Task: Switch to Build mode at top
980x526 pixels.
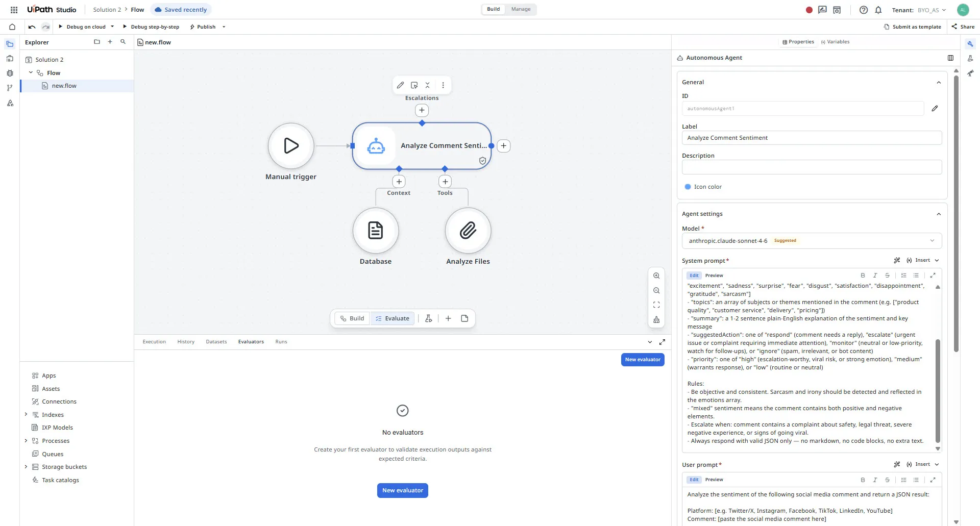Action: point(494,9)
